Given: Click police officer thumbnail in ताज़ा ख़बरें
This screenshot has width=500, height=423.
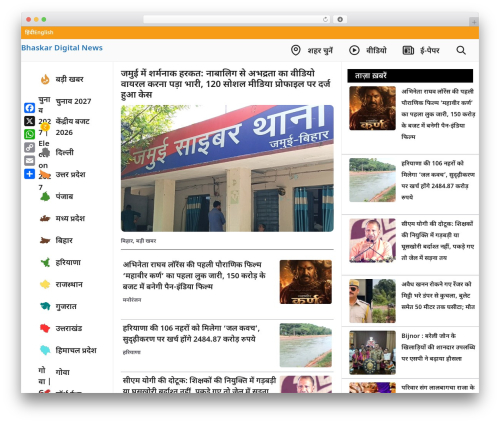Looking at the screenshot, I should (372, 301).
